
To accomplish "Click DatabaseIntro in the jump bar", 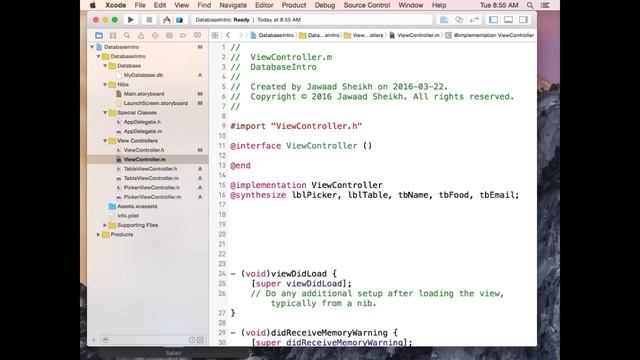I will tap(272, 36).
